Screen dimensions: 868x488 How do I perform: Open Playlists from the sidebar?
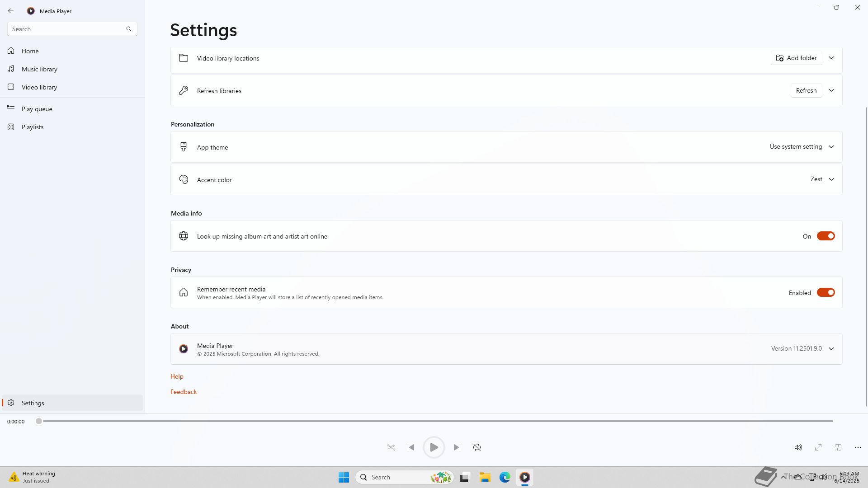(x=33, y=127)
